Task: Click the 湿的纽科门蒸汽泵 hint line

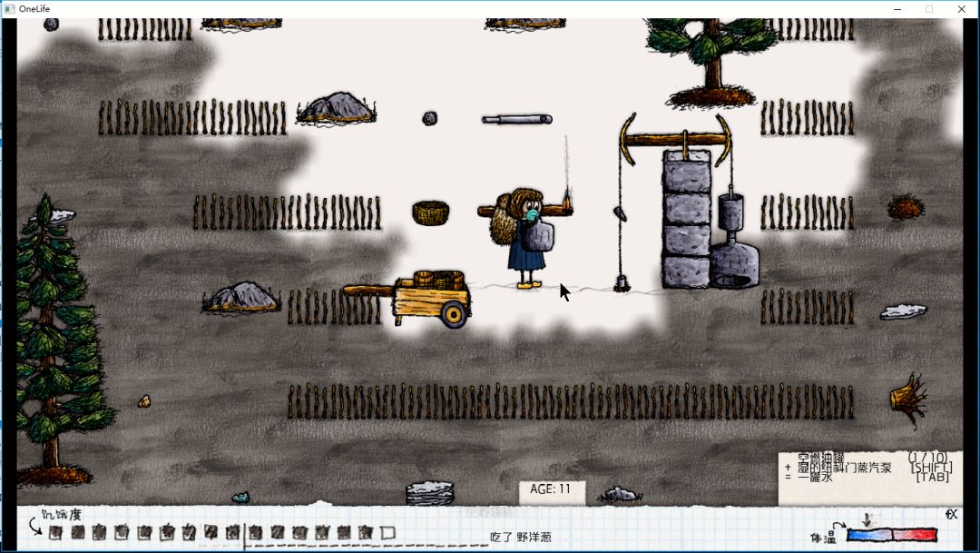Action: coord(845,468)
